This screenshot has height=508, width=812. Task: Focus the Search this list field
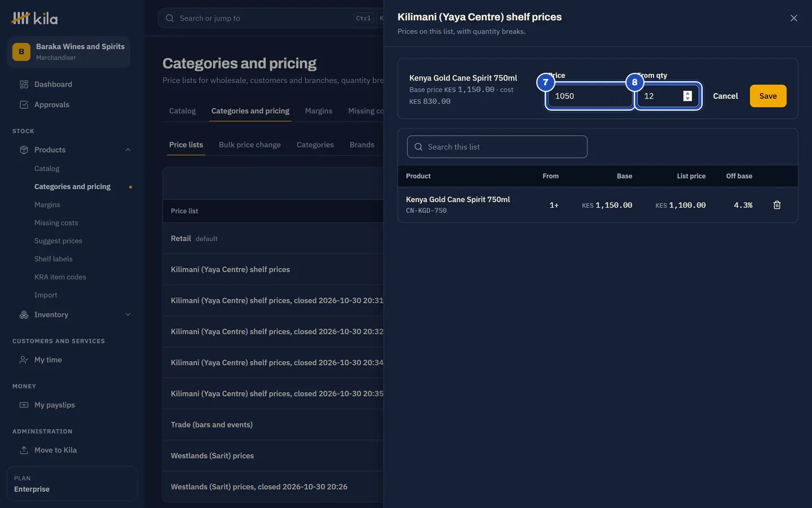[x=497, y=147]
